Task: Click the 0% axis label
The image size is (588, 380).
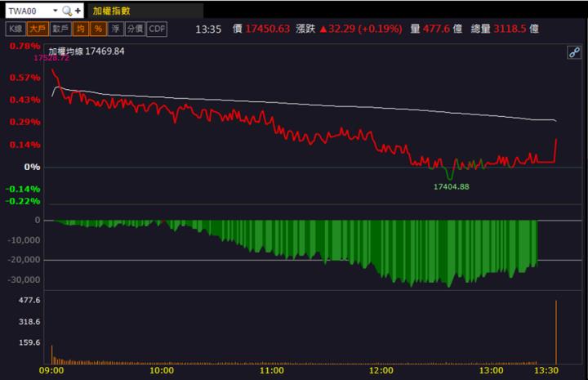Action: [32, 167]
